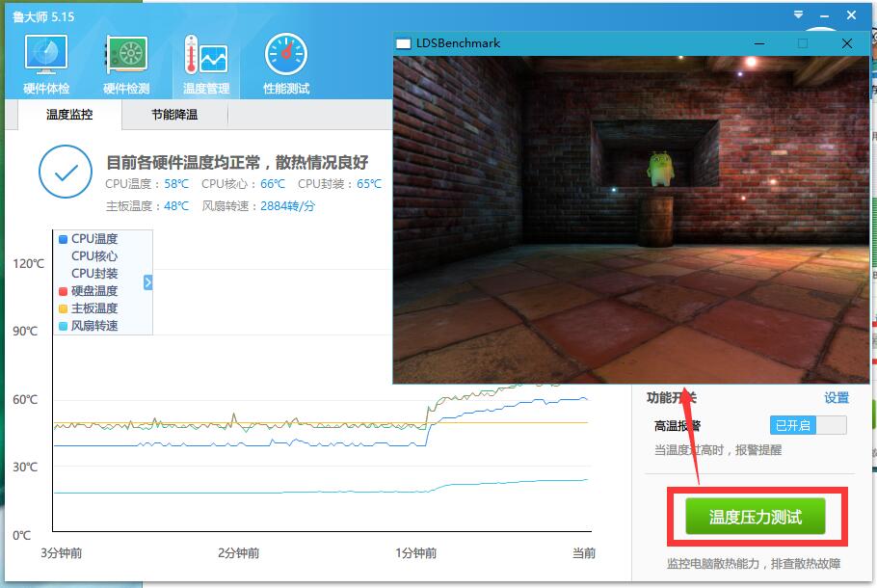Switch to 节能降温 tab
This screenshot has height=588, width=877.
click(174, 115)
